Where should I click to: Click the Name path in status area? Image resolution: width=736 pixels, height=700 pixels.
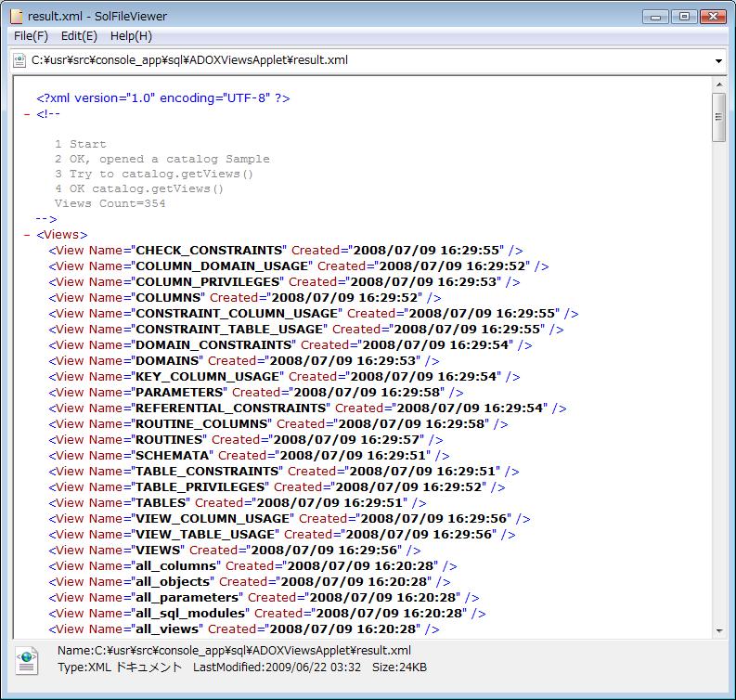point(234,651)
